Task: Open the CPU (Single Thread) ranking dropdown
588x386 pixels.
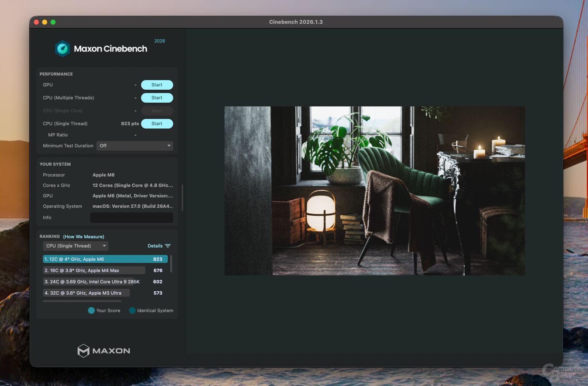Action: tap(76, 246)
